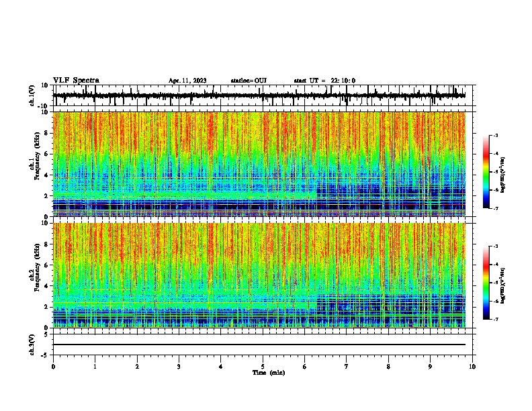Click tick label 9 on Time axis
The height and width of the screenshot is (411, 532).
pyautogui.click(x=430, y=367)
